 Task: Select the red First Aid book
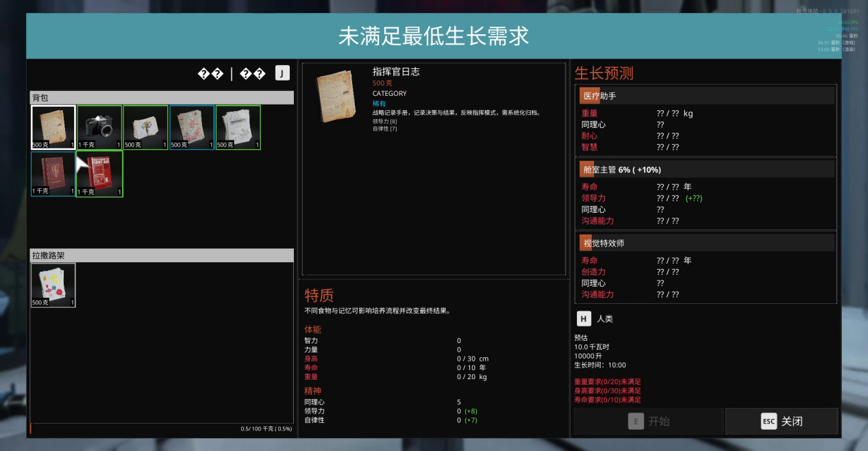[100, 174]
